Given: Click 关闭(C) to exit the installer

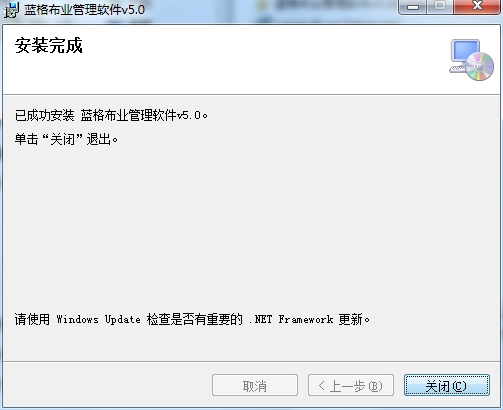Looking at the screenshot, I should 447,385.
